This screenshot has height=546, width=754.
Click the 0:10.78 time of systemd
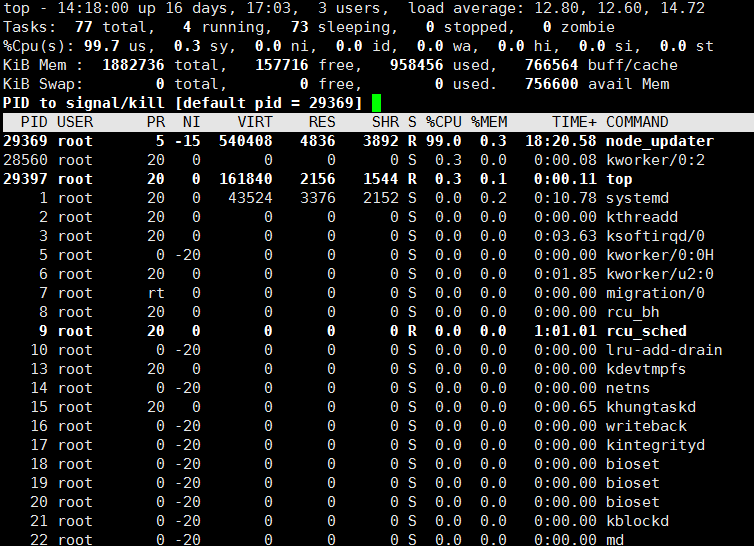coord(565,198)
